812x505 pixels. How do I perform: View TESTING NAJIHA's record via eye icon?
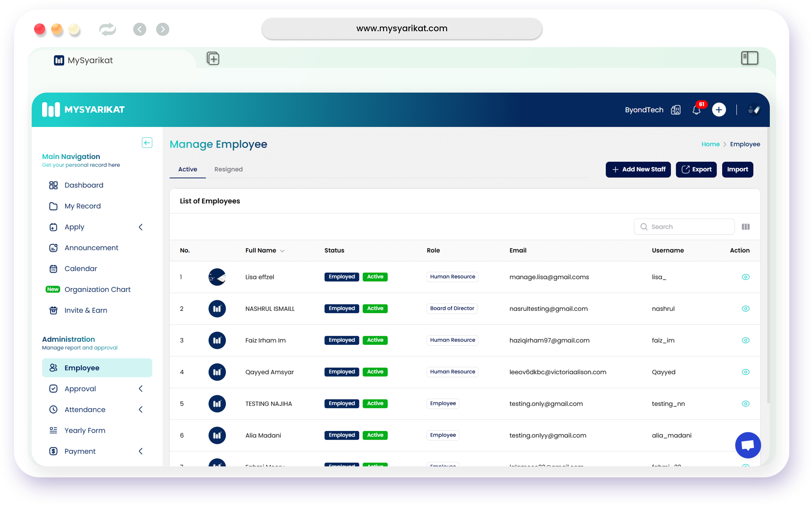(x=746, y=404)
